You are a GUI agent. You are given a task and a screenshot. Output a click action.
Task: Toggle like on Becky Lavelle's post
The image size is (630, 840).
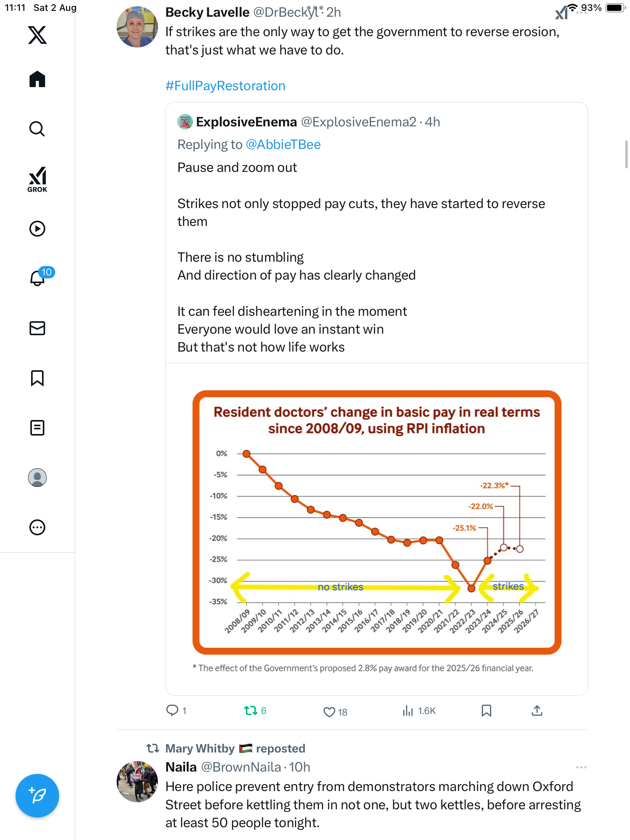pyautogui.click(x=329, y=712)
